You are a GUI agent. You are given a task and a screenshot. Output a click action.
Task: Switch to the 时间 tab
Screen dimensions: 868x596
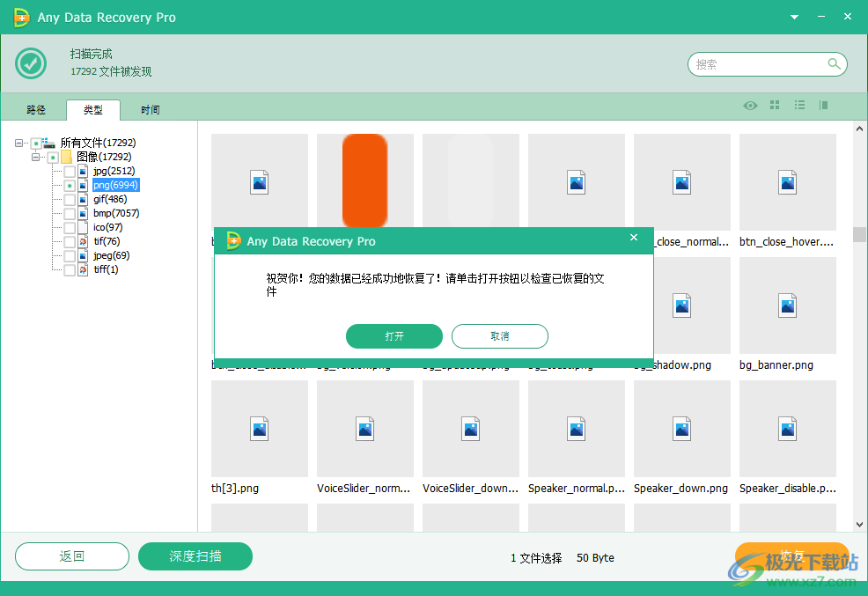[150, 110]
